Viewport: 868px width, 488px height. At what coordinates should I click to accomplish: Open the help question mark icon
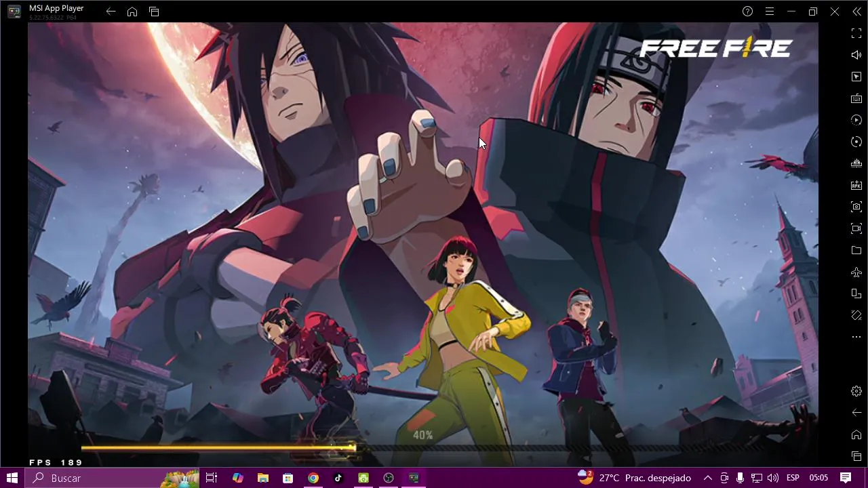(747, 12)
